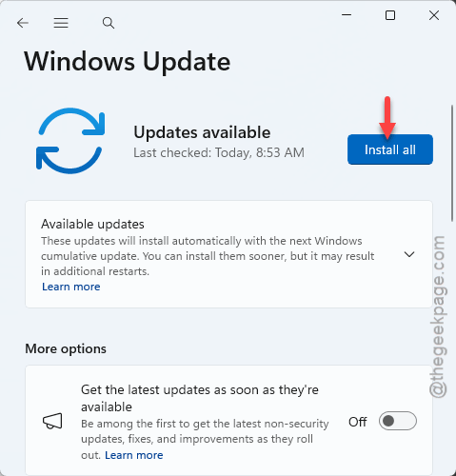Expand Available updates with the chevron
The image size is (456, 476).
point(409,254)
